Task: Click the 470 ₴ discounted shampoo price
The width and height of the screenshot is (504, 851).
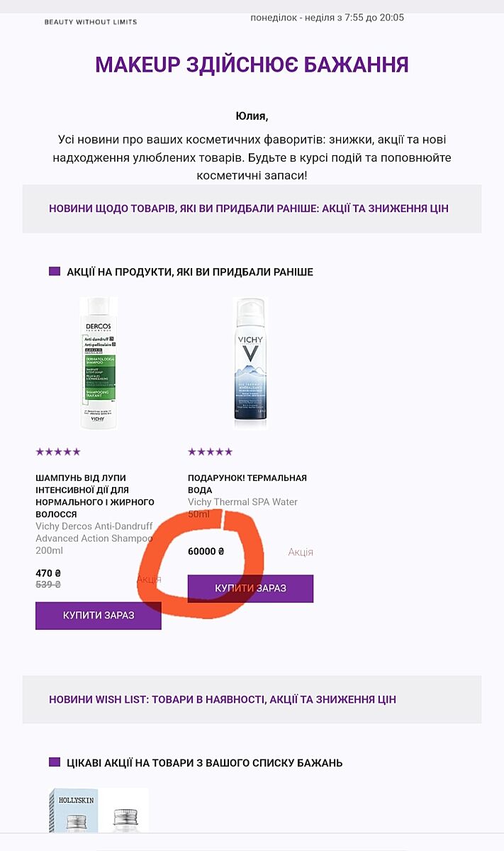Action: coord(48,573)
